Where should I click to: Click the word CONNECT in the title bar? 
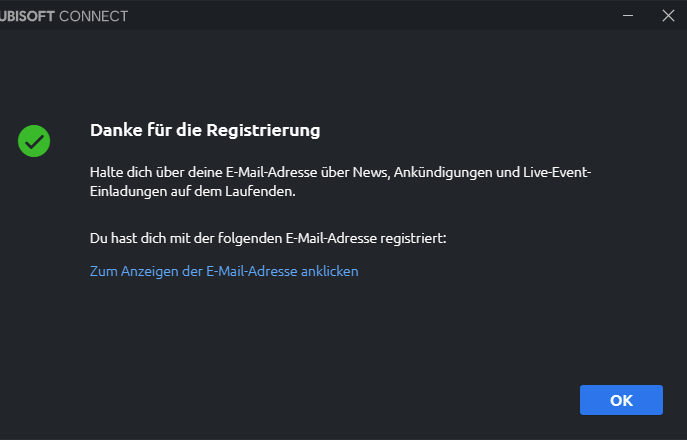coord(94,16)
